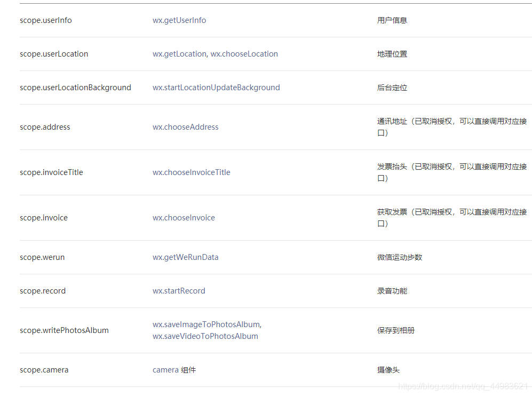532x396 pixels.
Task: Select the scope.invoice cell text
Action: (44, 218)
